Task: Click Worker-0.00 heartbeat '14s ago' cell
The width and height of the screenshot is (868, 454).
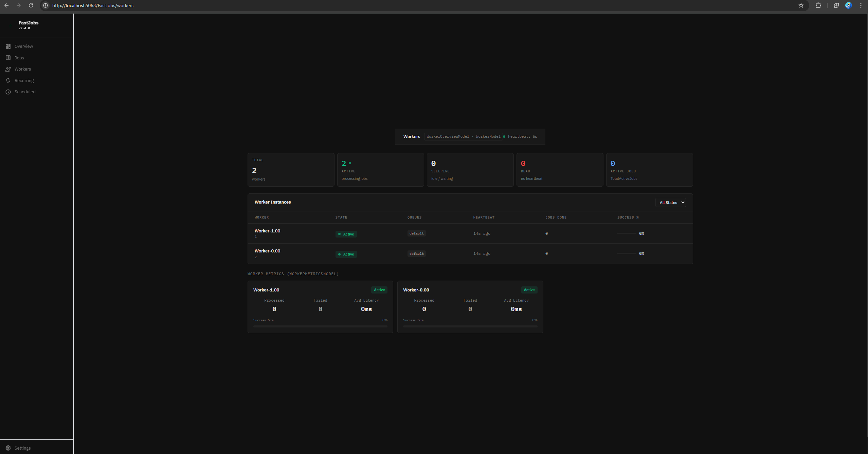Action: pos(482,253)
